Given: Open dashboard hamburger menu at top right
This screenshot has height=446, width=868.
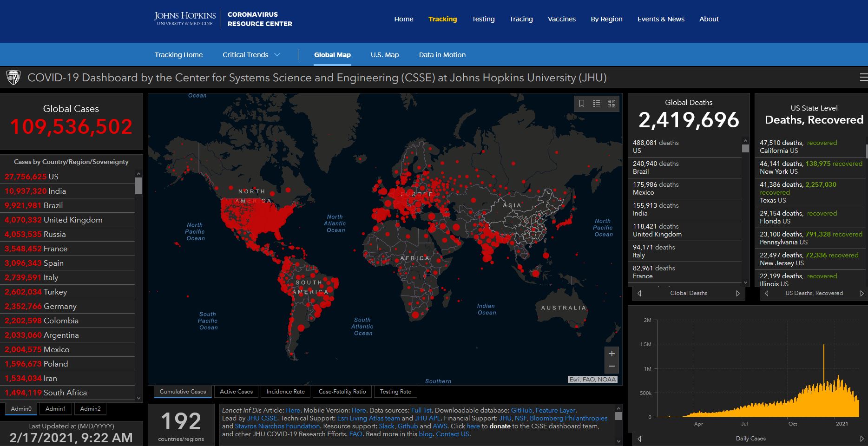Looking at the screenshot, I should click(x=863, y=78).
